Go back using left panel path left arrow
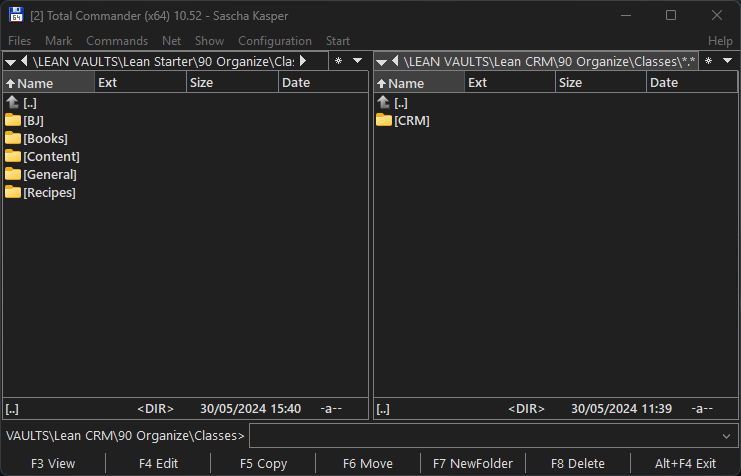The height and width of the screenshot is (476, 741). coord(24,61)
